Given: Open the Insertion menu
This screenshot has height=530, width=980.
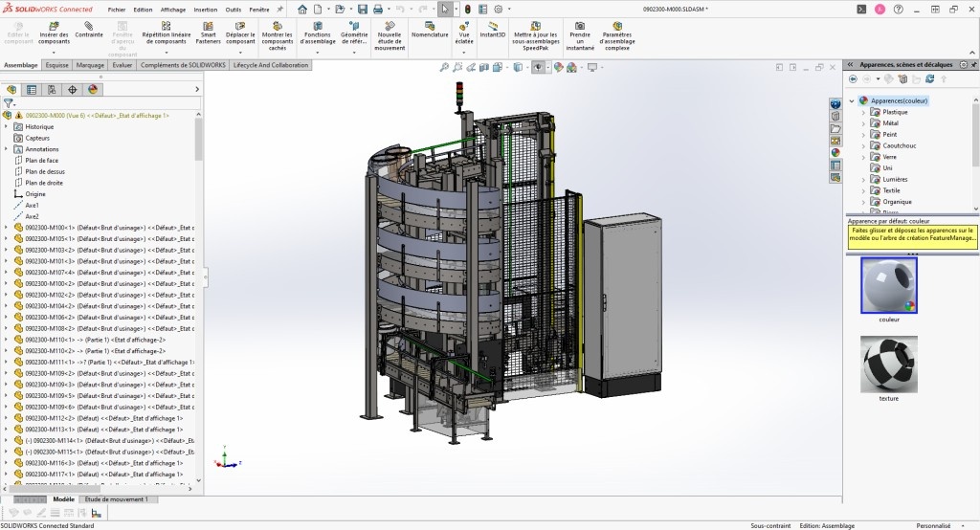Looking at the screenshot, I should [x=205, y=9].
